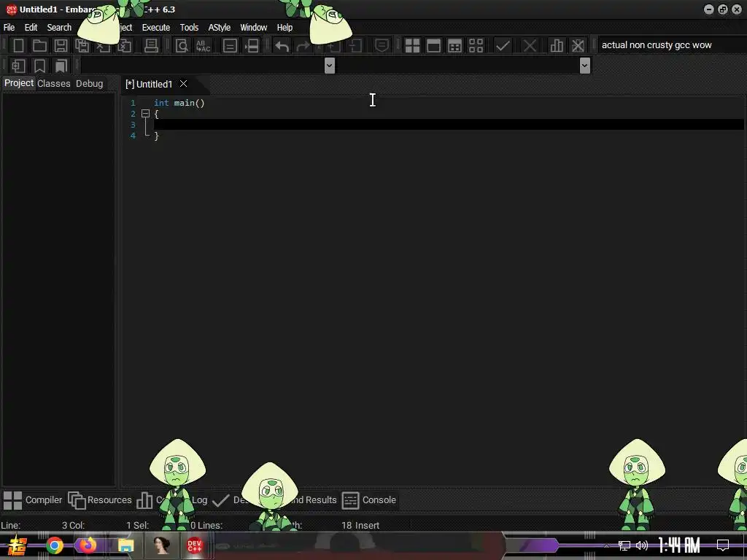Click the Close All files toolbar icon
Image resolution: width=747 pixels, height=560 pixels.
coord(124,46)
